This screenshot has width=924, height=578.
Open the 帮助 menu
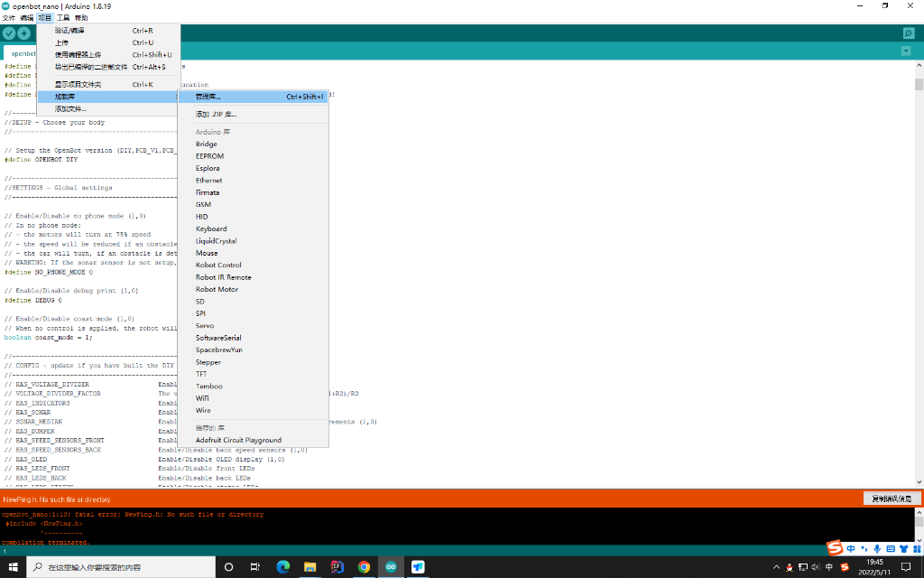click(x=81, y=18)
